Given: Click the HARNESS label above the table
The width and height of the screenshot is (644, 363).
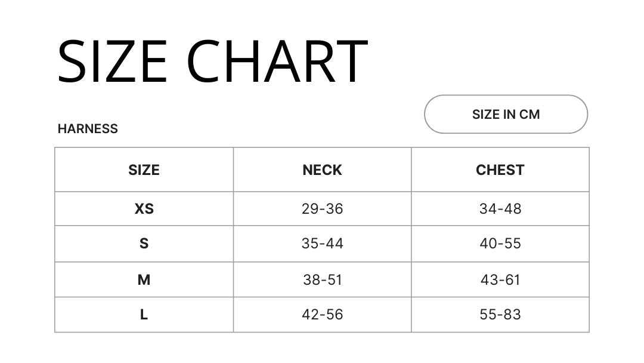Looking at the screenshot, I should pos(88,129).
